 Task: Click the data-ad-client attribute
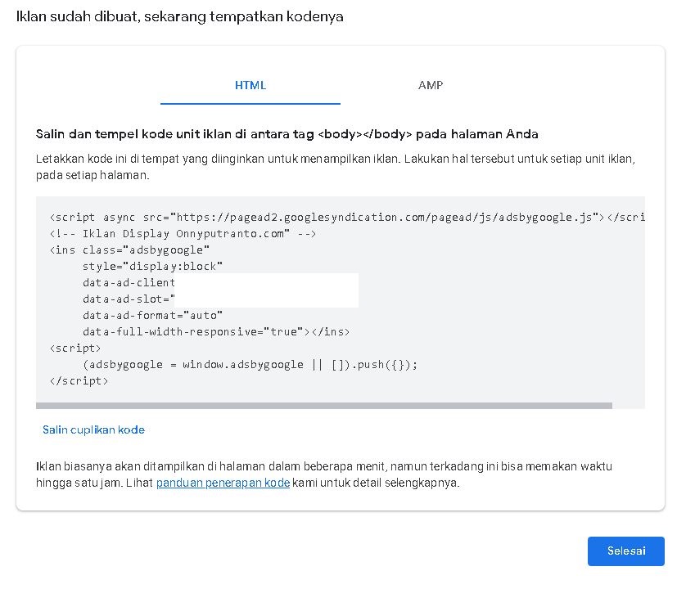(128, 282)
